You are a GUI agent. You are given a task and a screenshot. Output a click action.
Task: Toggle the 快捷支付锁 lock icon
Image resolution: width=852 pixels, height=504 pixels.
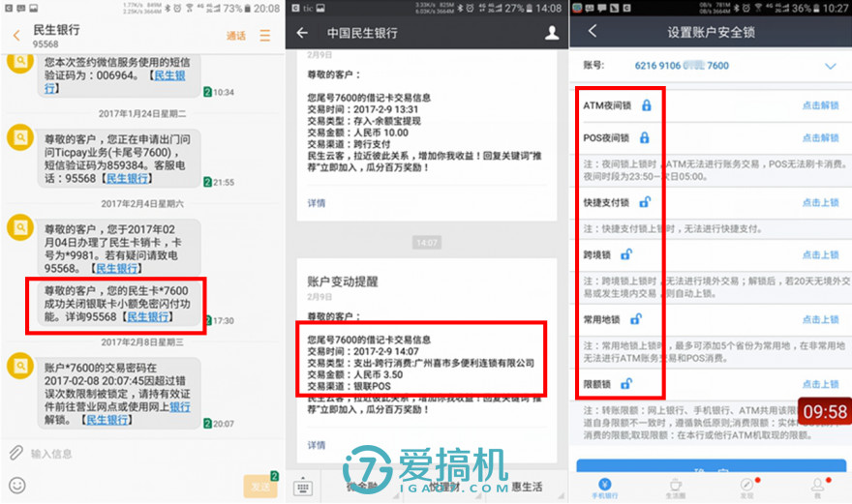point(645,202)
